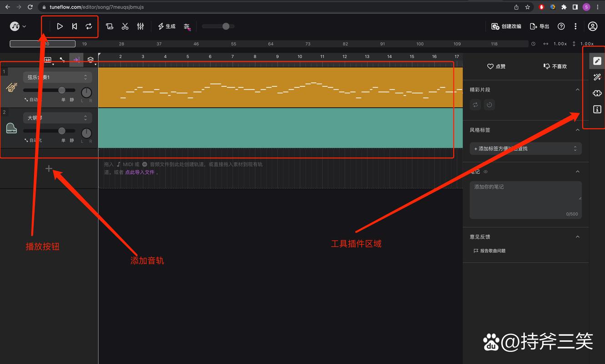Click into the 添加你的笔记 notes field
This screenshot has width=605, height=364.
coord(526,200)
